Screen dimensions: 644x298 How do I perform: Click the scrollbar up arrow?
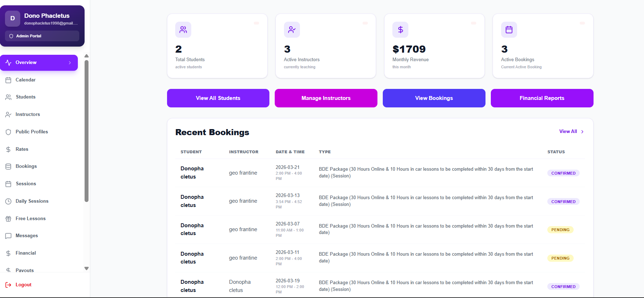[x=86, y=56]
